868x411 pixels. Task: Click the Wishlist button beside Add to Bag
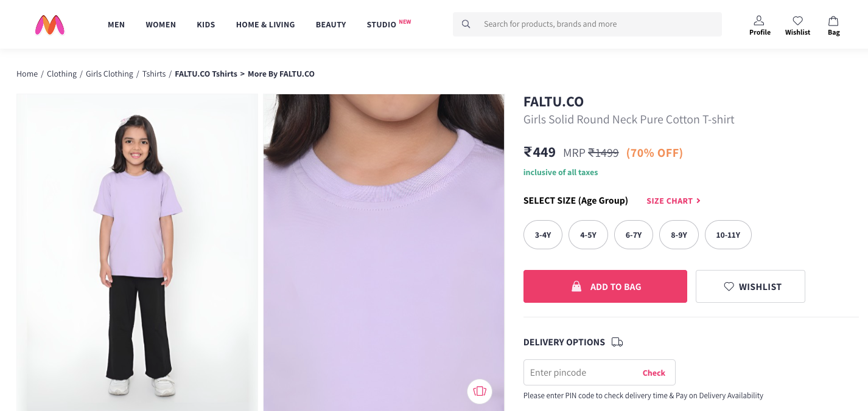point(750,286)
